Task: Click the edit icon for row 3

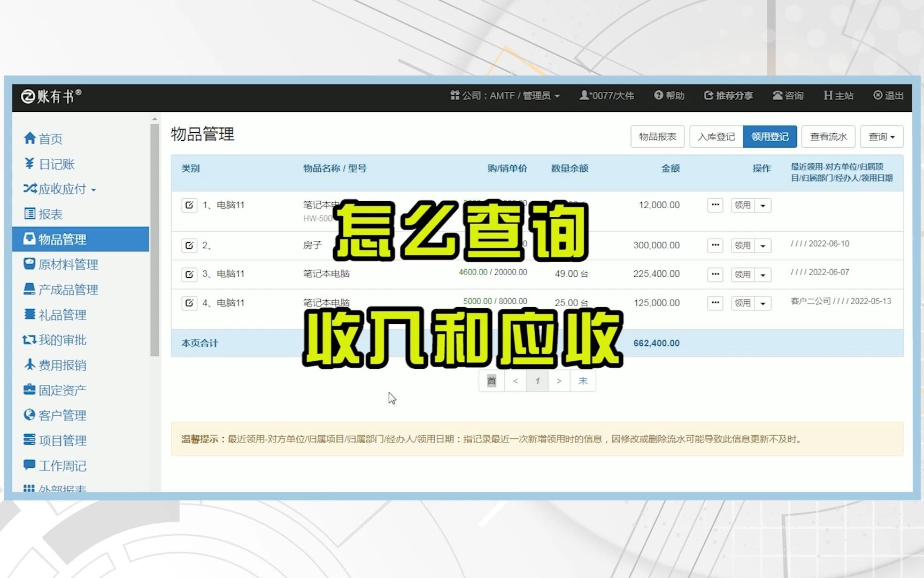Action: coord(189,275)
